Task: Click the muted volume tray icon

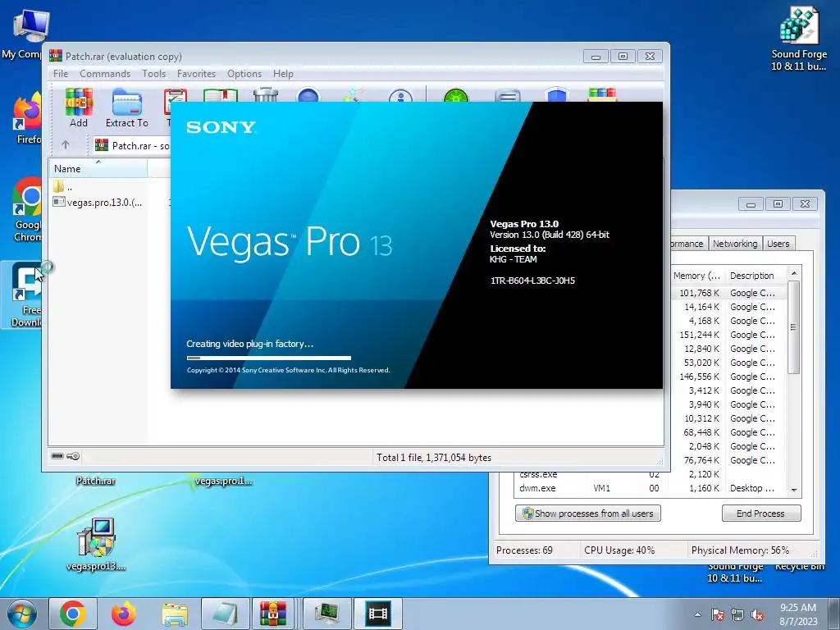Action: 757,614
